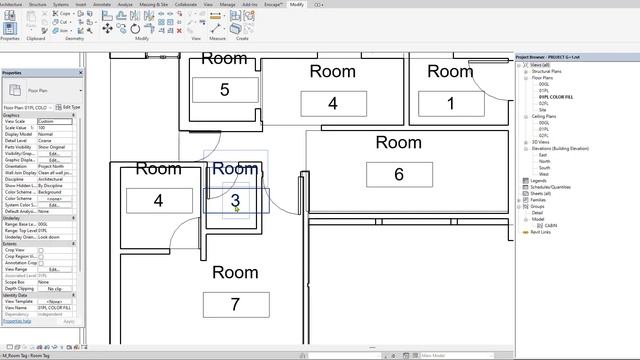Click Edit for Visibility/Graphics Overrides

[54, 154]
